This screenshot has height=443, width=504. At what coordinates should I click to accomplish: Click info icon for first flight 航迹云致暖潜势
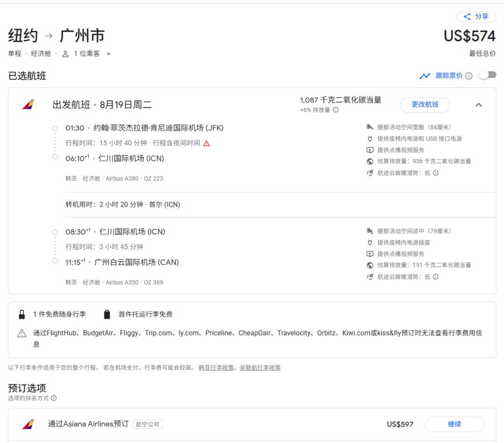click(x=435, y=173)
